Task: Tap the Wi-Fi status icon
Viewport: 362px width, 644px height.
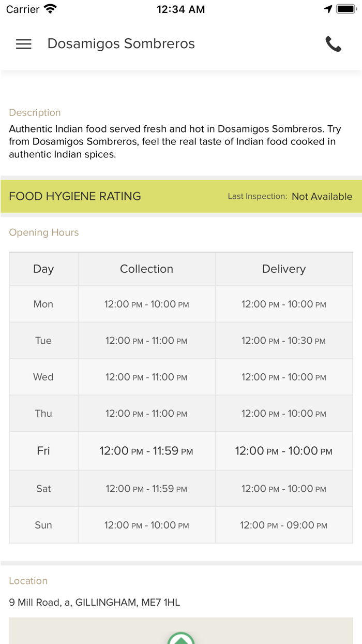Action: [50, 9]
